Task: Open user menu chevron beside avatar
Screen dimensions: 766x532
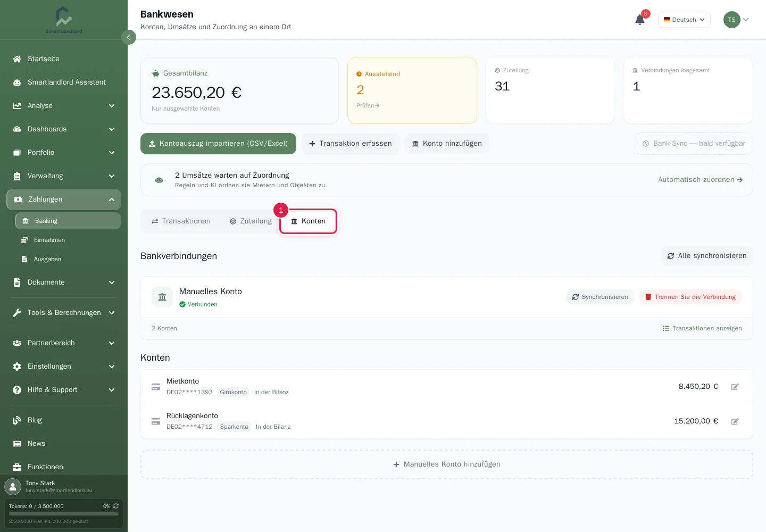Action: [x=746, y=20]
